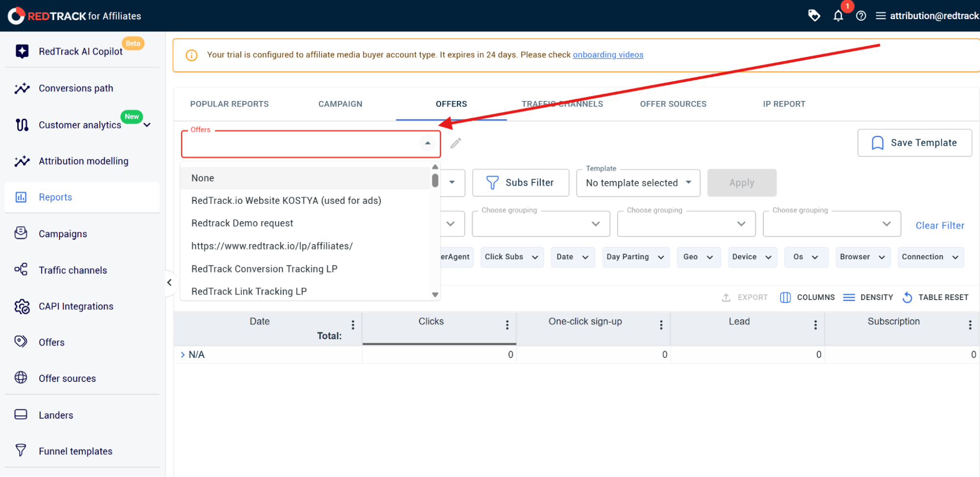This screenshot has width=980, height=477.
Task: Open the onboarding videos link
Action: click(x=608, y=55)
